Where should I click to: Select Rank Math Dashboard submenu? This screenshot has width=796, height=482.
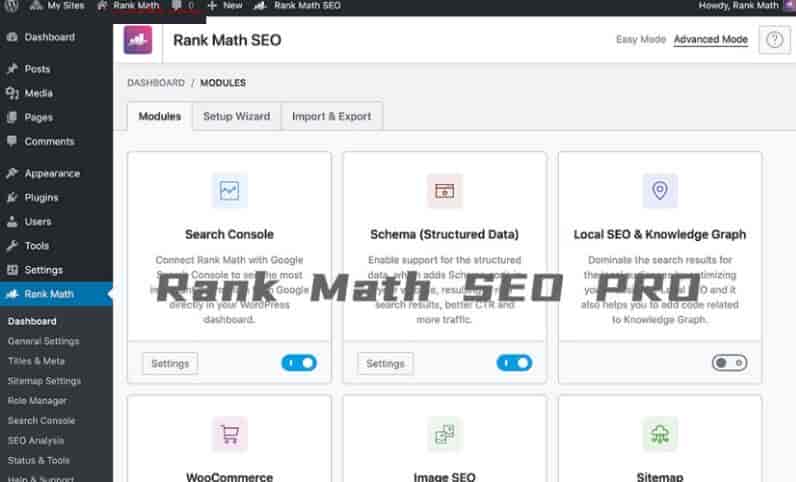(x=32, y=321)
